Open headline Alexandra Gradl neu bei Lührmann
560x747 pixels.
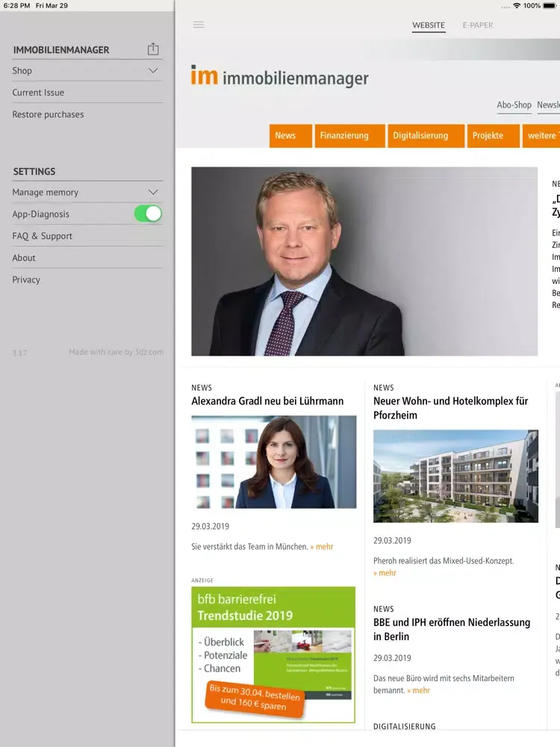tap(267, 401)
